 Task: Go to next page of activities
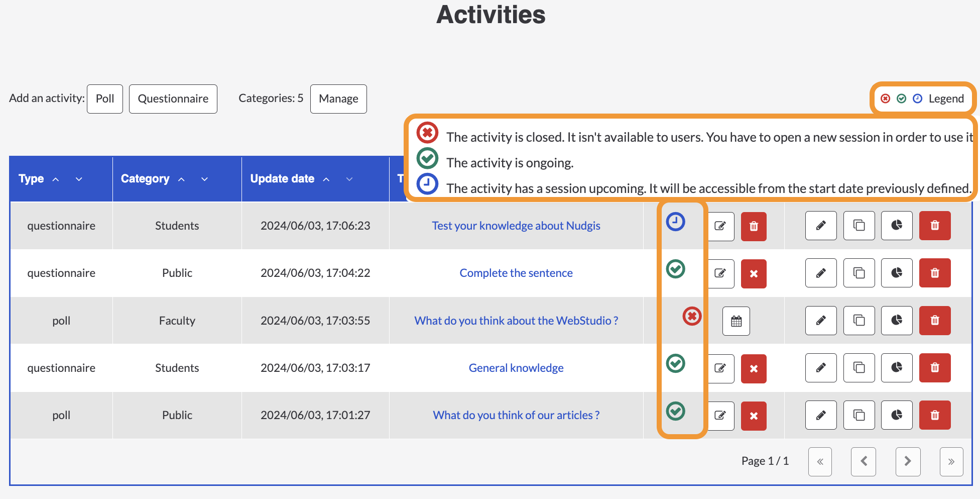pos(908,461)
